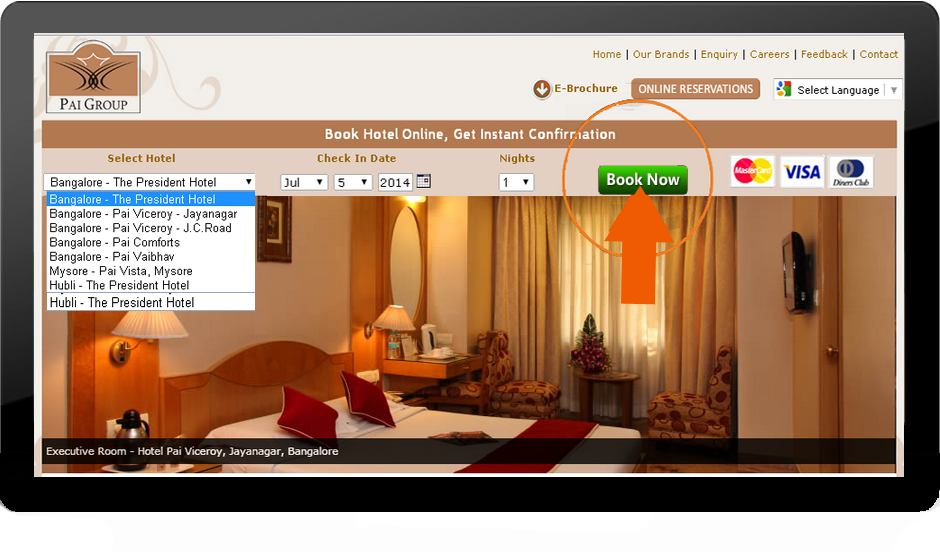
Task: Open the Our Brands link
Action: coord(661,54)
